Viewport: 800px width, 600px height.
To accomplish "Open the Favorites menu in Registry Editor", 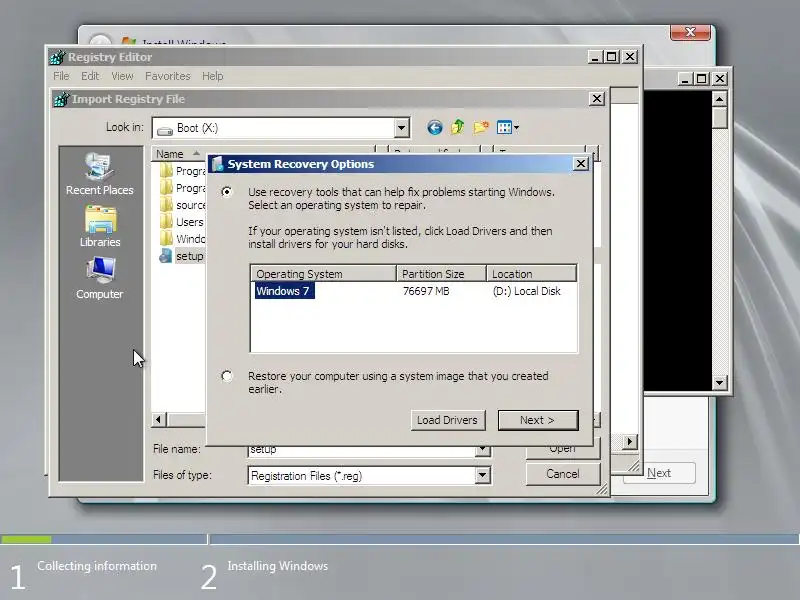I will [168, 76].
